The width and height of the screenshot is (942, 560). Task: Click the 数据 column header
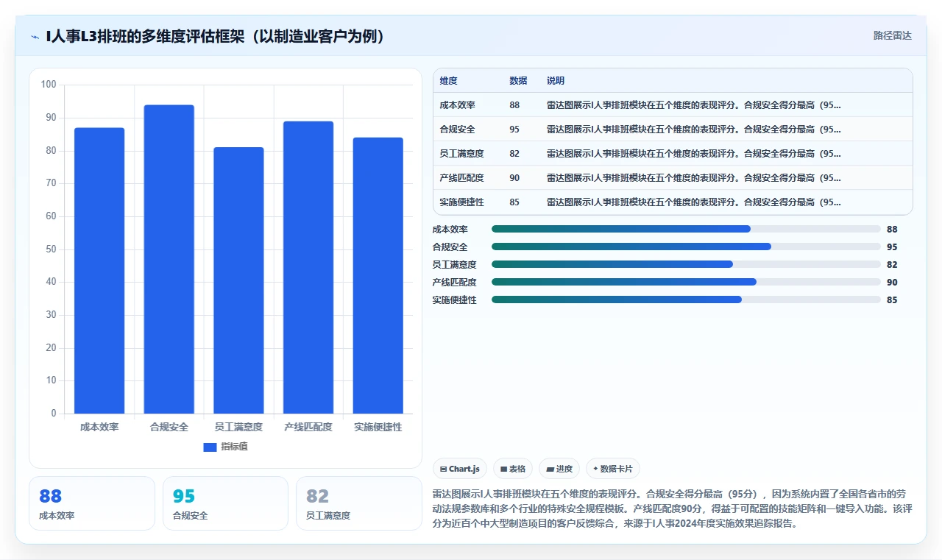[518, 81]
